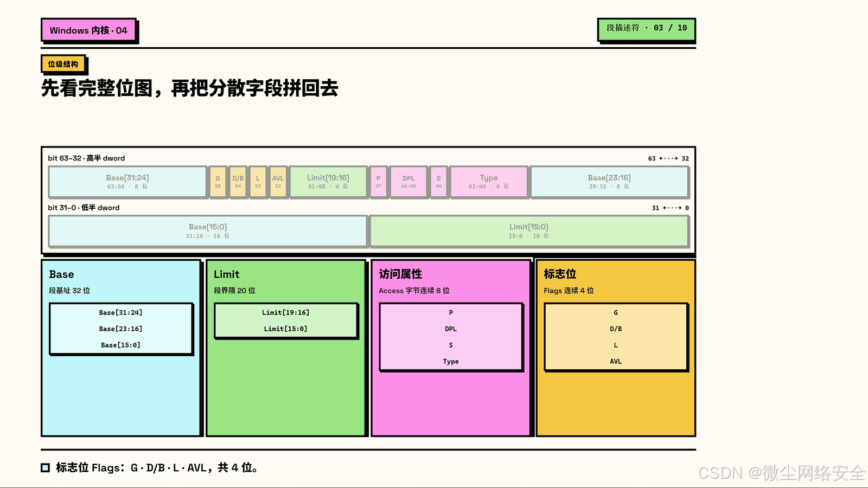Click the 段描述符 03 / 10 page indicator
The height and width of the screenshot is (488, 868).
pyautogui.click(x=646, y=29)
